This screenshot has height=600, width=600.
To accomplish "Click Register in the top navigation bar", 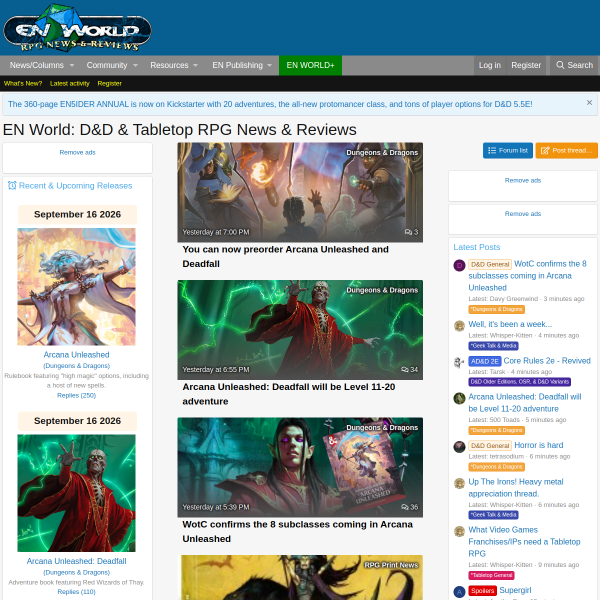I will (526, 65).
